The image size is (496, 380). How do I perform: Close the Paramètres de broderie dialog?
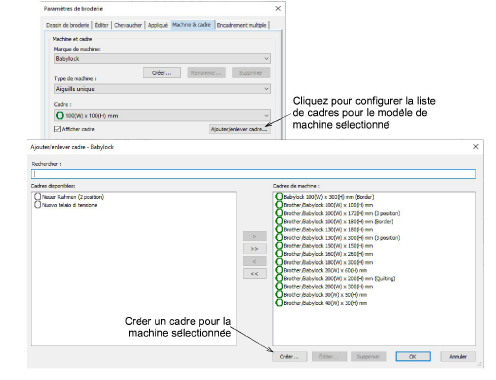tap(278, 9)
